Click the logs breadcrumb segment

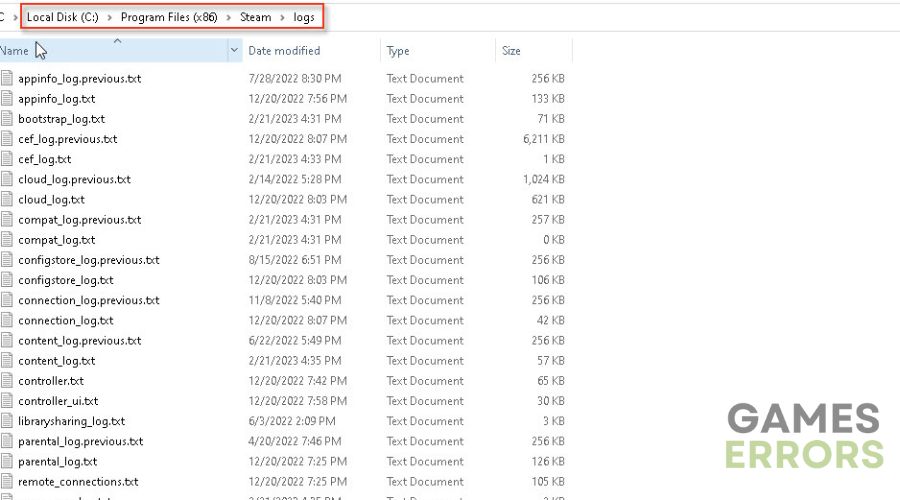point(304,17)
